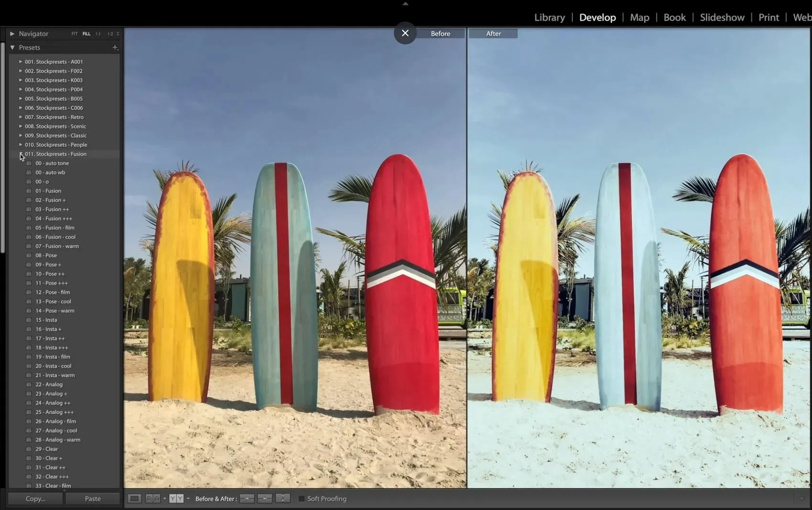Swap Before and After settings
812x510 pixels.
click(283, 499)
